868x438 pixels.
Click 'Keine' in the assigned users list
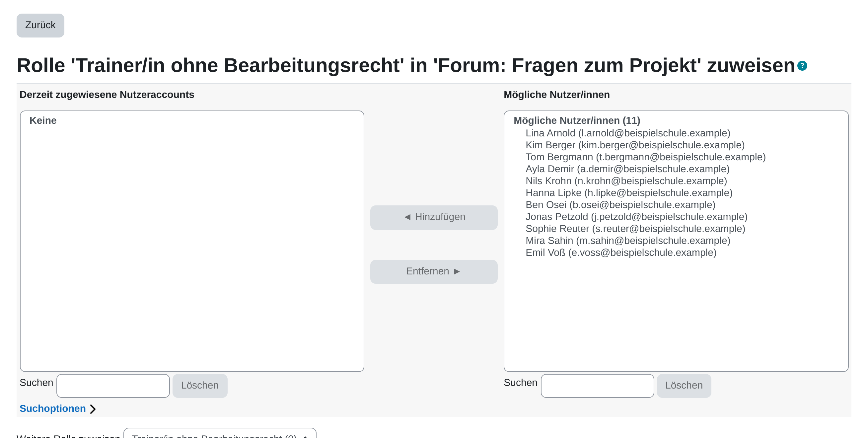43,121
